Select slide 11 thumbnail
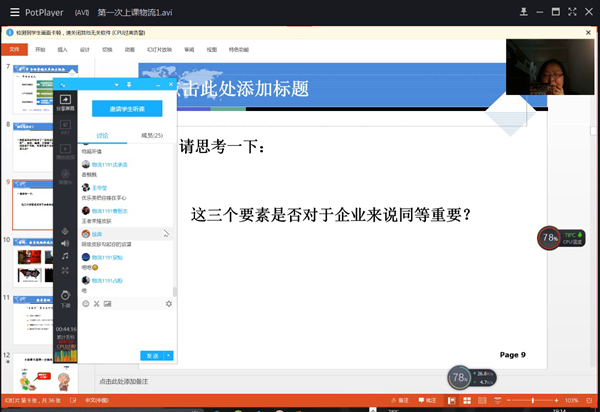 [x=33, y=320]
